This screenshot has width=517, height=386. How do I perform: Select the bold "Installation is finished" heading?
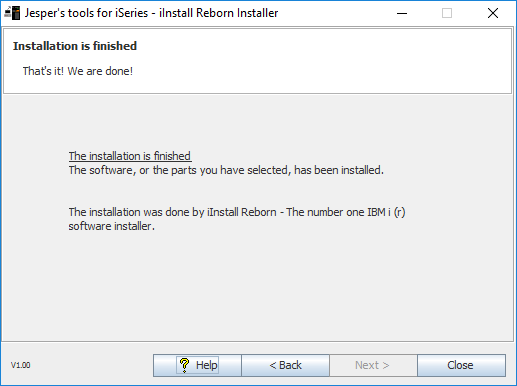[75, 46]
